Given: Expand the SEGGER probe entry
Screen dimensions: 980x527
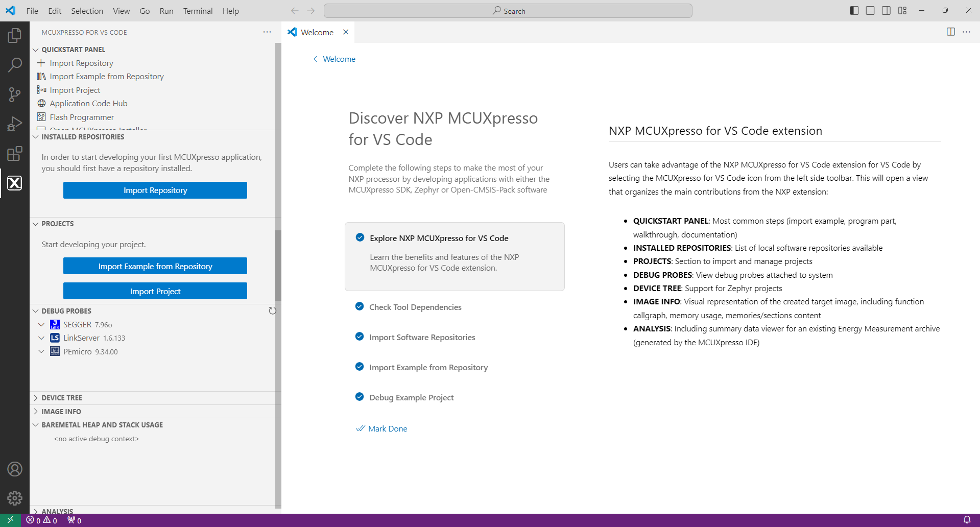Looking at the screenshot, I should [41, 324].
